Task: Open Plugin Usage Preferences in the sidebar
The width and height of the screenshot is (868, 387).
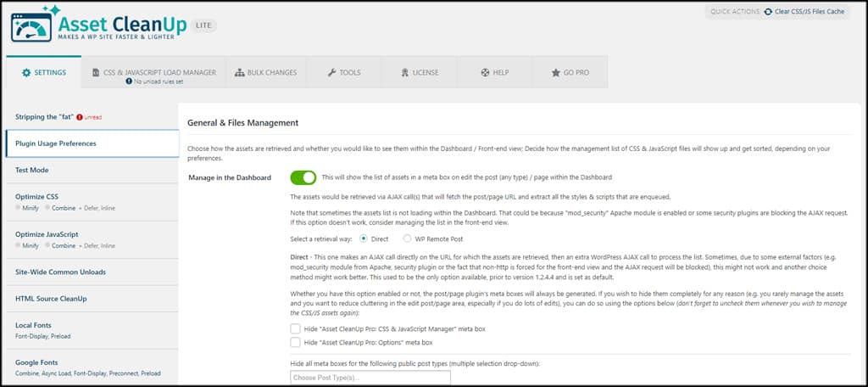Action: pyautogui.click(x=56, y=143)
